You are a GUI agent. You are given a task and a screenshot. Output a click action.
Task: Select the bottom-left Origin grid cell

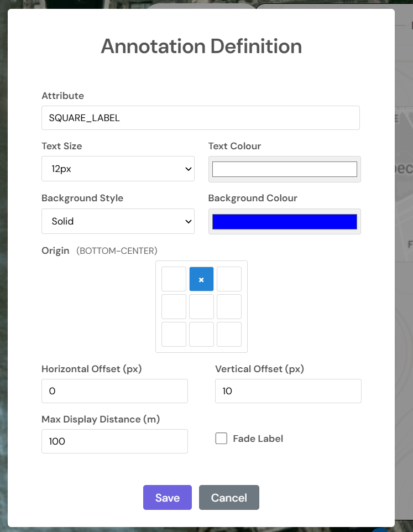tap(174, 335)
